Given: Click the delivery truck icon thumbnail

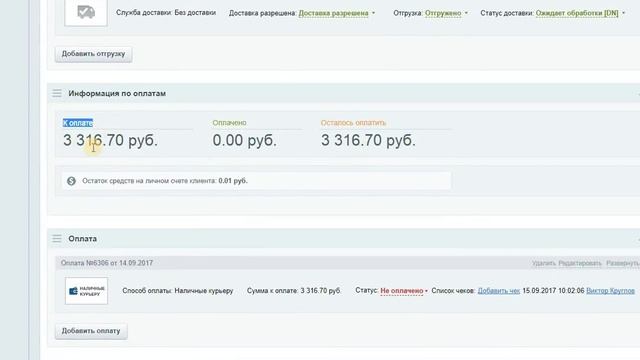Looking at the screenshot, I should (x=86, y=13).
